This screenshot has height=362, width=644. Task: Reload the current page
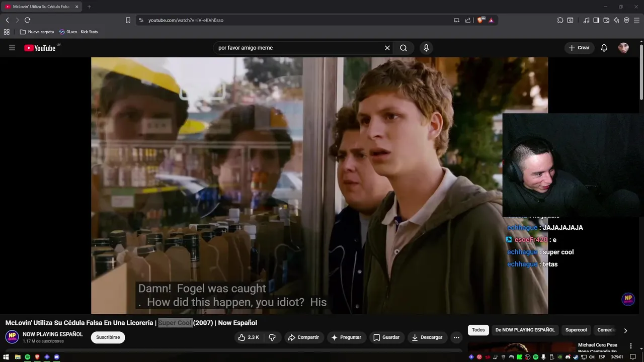[x=27, y=20]
